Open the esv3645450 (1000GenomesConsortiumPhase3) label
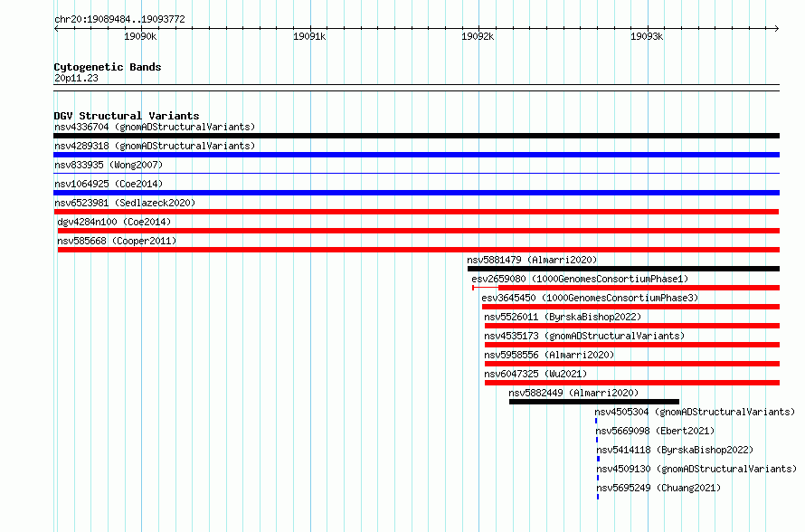This screenshot has width=805, height=532. click(590, 298)
